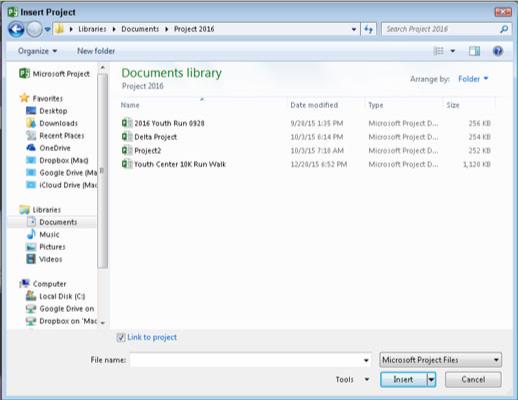Click the File name input field

pos(250,360)
